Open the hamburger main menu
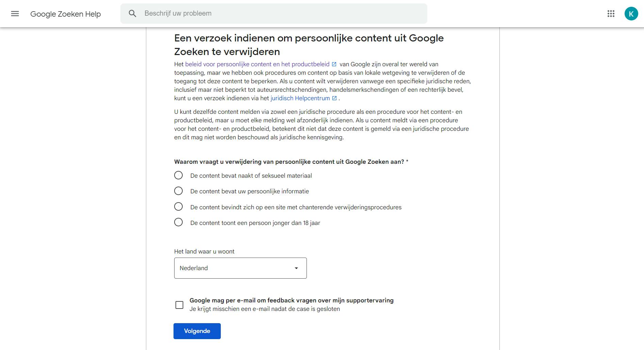644x350 pixels. (x=15, y=14)
